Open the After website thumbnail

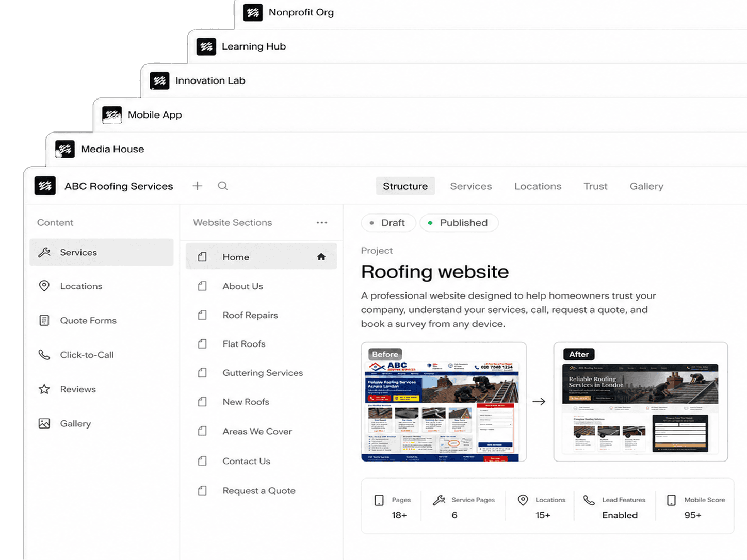641,402
